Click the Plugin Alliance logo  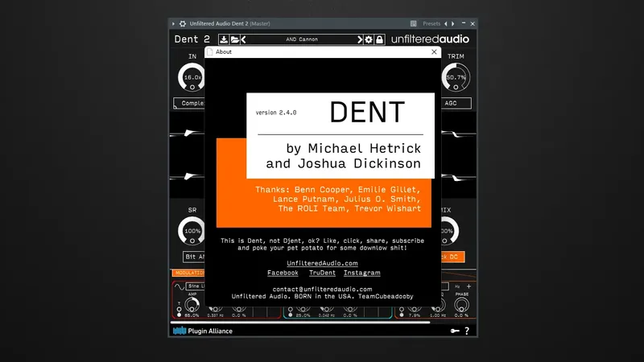(203, 331)
